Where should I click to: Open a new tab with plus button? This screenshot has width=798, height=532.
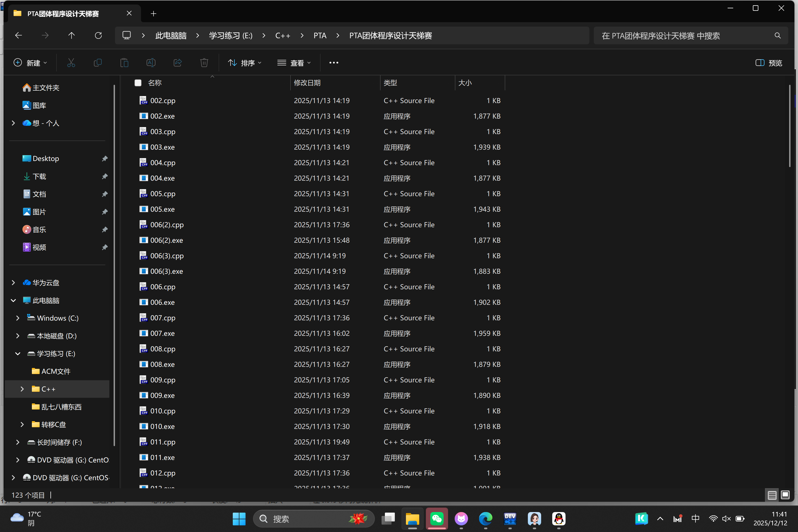click(x=153, y=14)
